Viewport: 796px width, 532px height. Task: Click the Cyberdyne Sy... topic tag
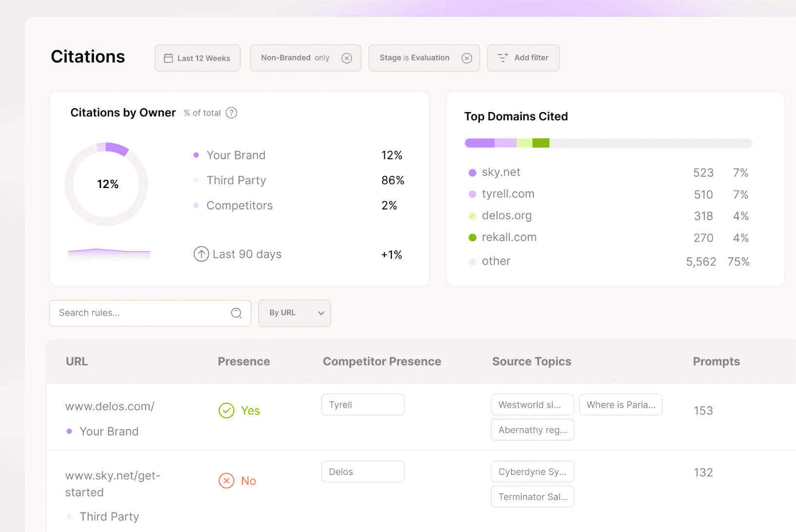pos(532,472)
